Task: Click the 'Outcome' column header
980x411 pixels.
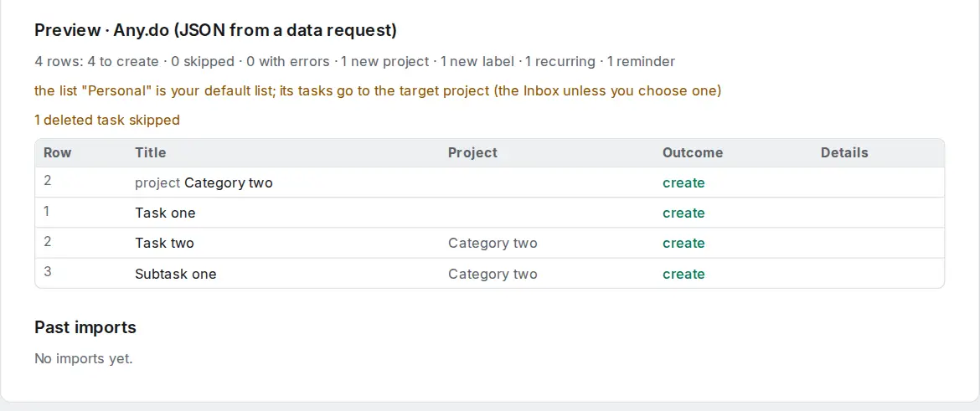Action: (x=693, y=152)
